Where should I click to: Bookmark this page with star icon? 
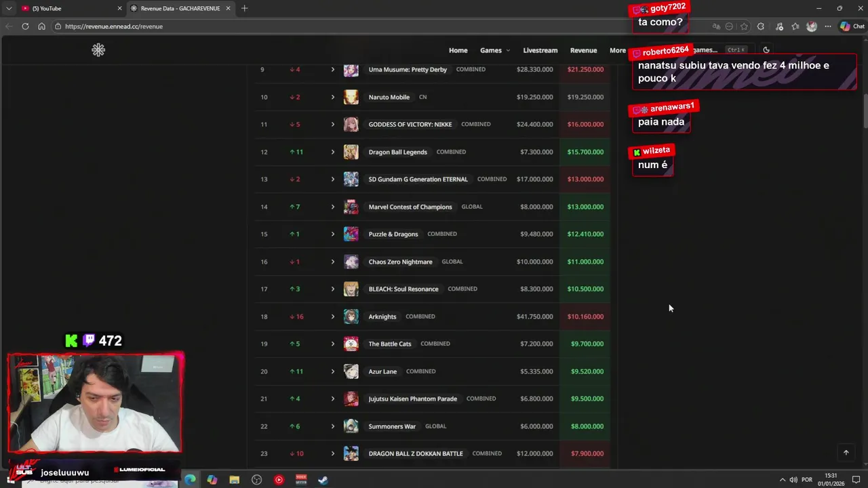pos(744,26)
